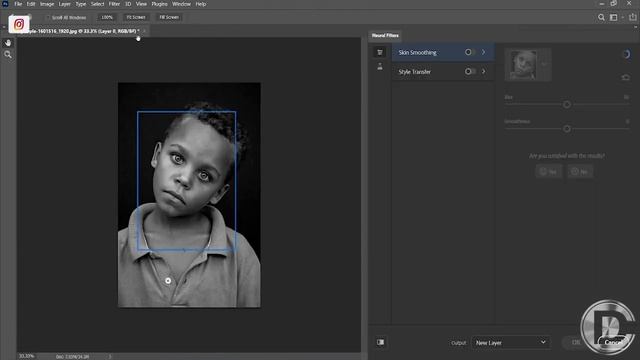640x360 pixels.
Task: Open the Layer menu
Action: tap(64, 4)
